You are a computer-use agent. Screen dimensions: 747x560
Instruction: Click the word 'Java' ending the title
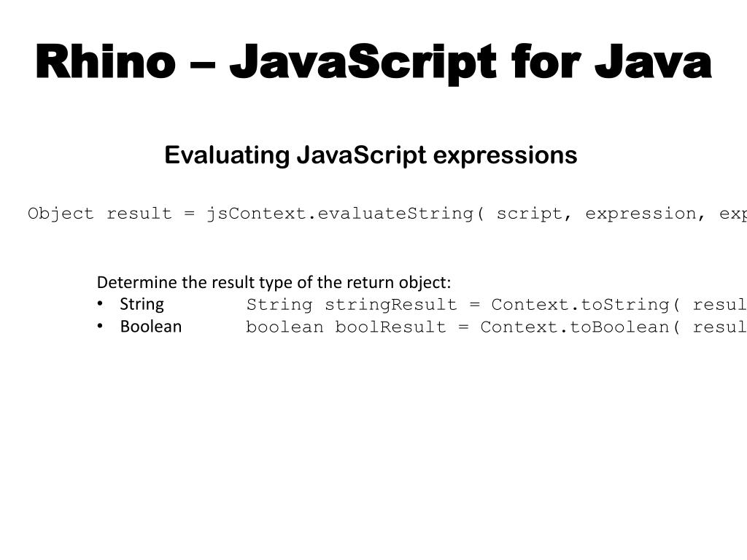pos(653,63)
